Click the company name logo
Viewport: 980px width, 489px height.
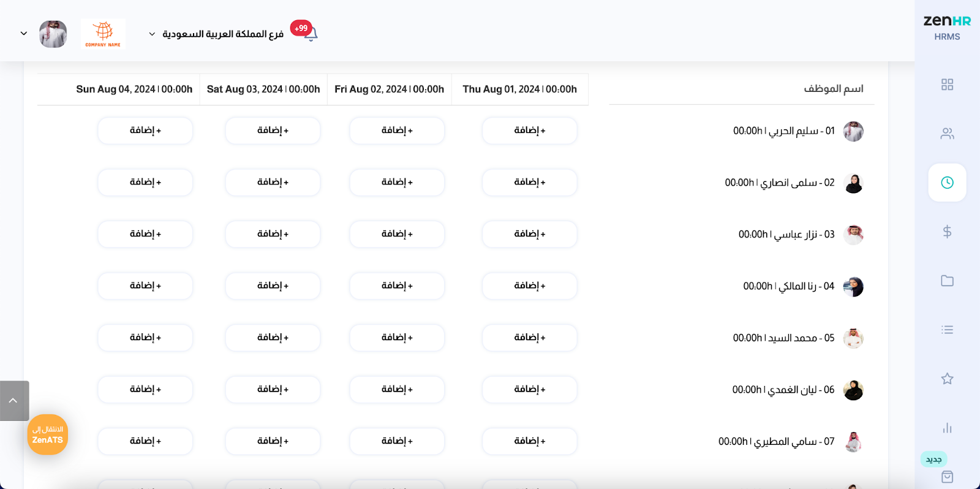tap(103, 34)
